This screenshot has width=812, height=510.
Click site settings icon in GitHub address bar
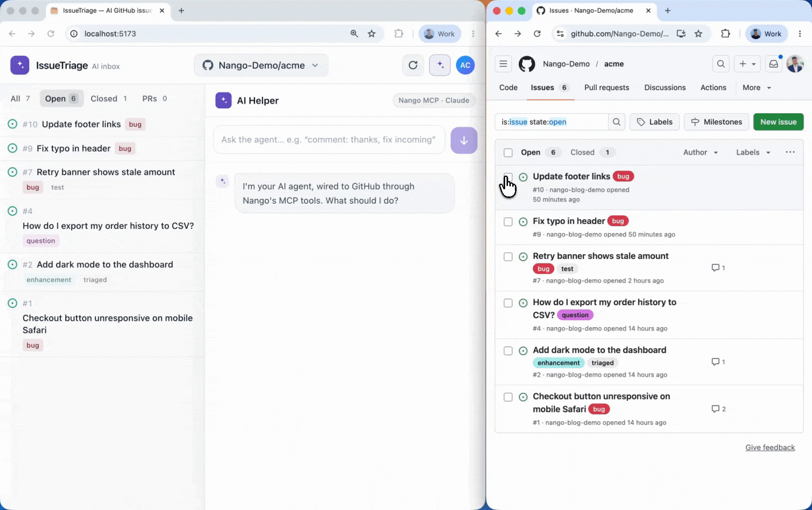tap(560, 34)
